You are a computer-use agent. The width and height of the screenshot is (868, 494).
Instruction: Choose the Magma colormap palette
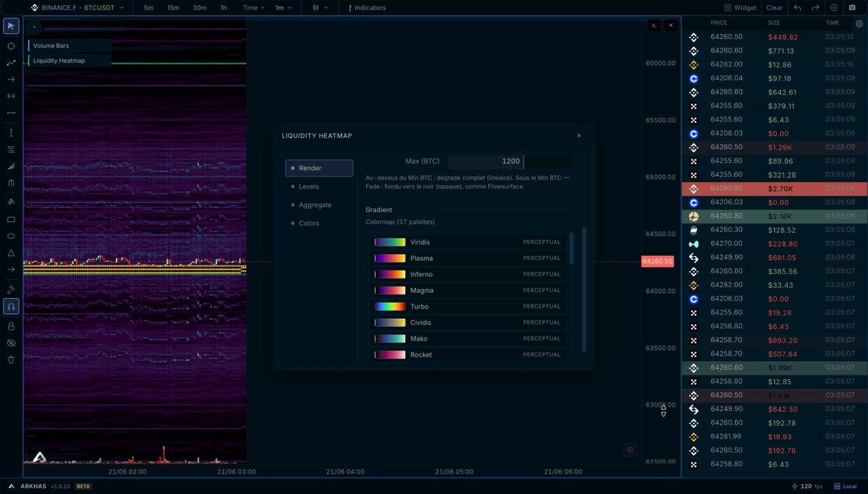tap(467, 290)
